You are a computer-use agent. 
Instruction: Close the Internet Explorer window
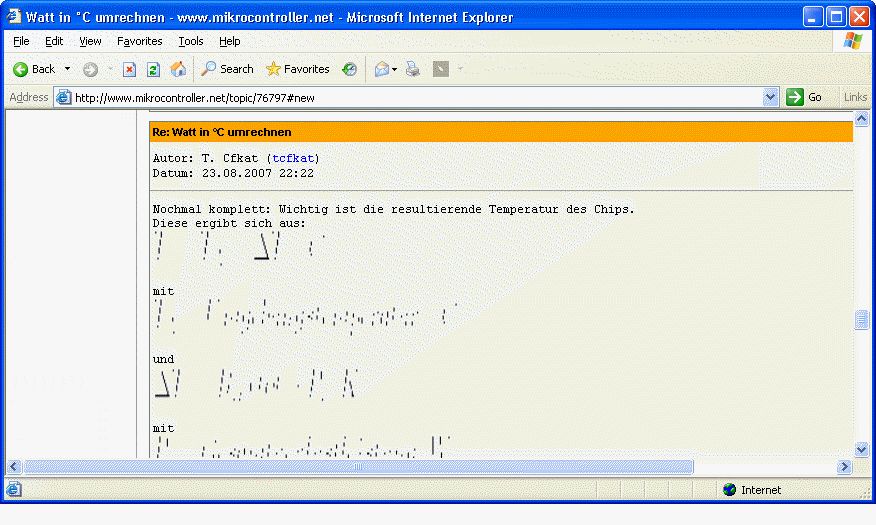(859, 17)
